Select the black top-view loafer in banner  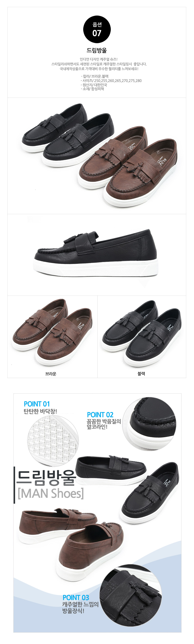149,493
